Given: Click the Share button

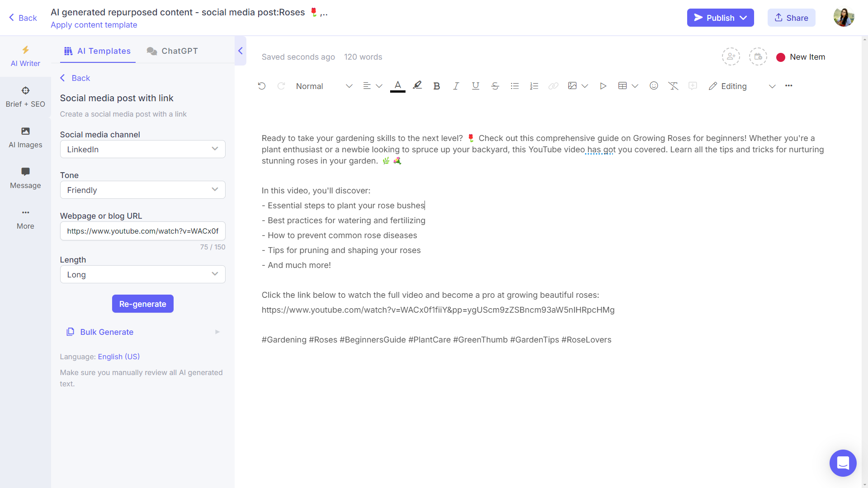Looking at the screenshot, I should 791,18.
